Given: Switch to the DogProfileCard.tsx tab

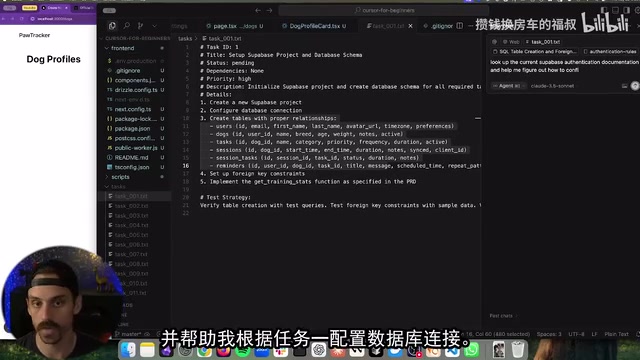Looking at the screenshot, I should click(x=314, y=26).
